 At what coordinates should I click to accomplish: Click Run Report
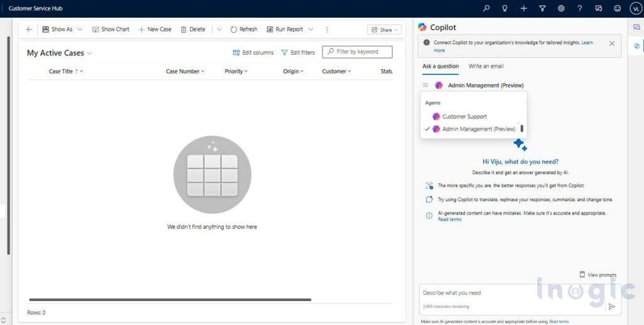click(285, 30)
